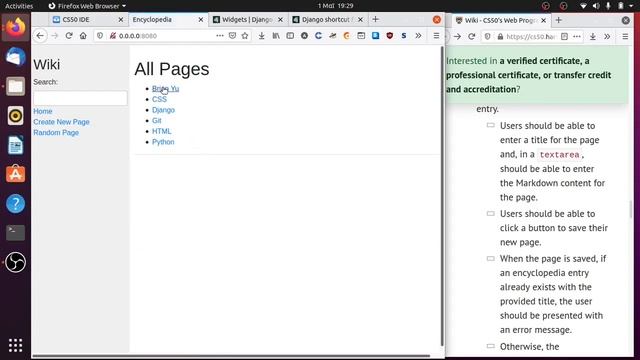Image resolution: width=640 pixels, height=360 pixels.
Task: Open the Brian Yu entry
Action: click(165, 89)
